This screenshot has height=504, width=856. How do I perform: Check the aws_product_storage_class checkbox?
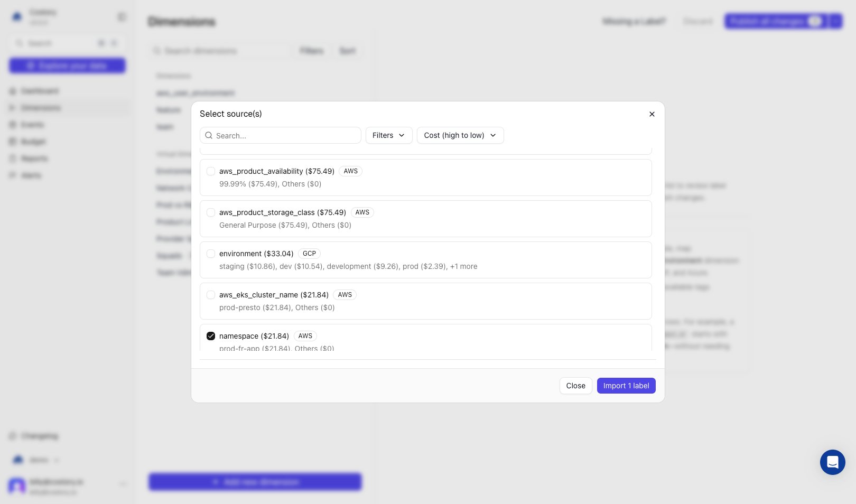211,212
